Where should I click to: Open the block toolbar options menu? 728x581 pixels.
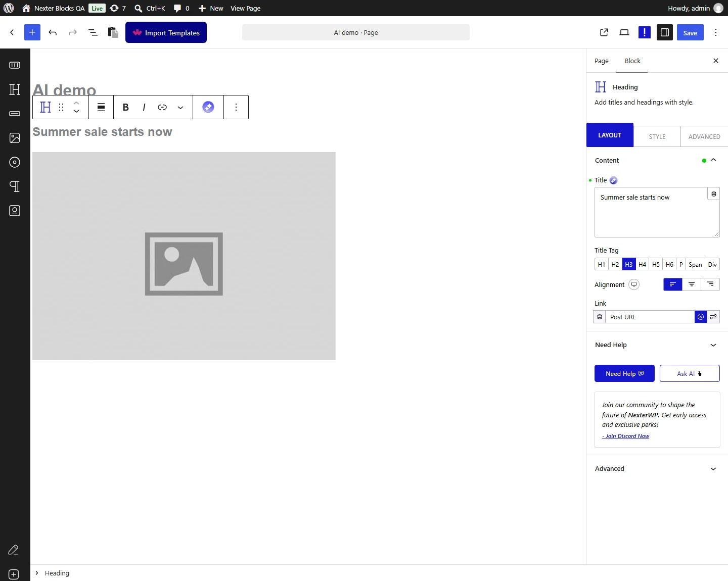(x=236, y=107)
